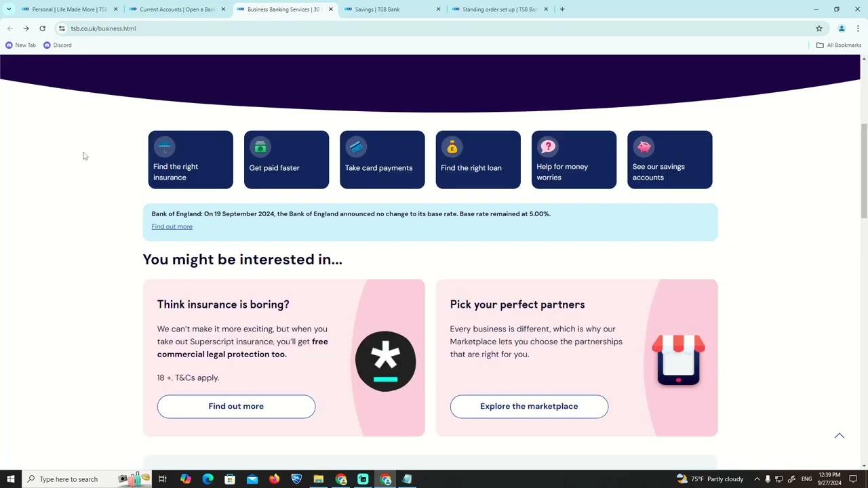Open the taskbar clock showing 12:39 PM

tap(829, 479)
